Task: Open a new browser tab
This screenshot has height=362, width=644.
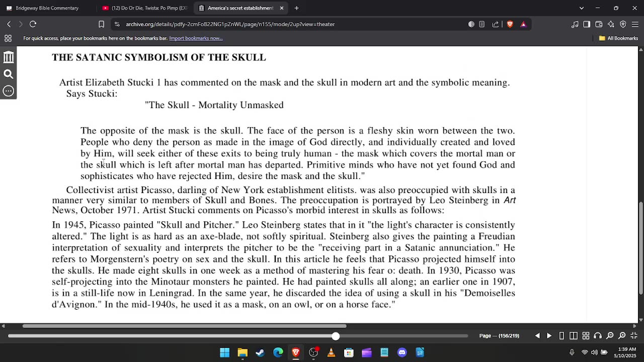Action: (296, 8)
